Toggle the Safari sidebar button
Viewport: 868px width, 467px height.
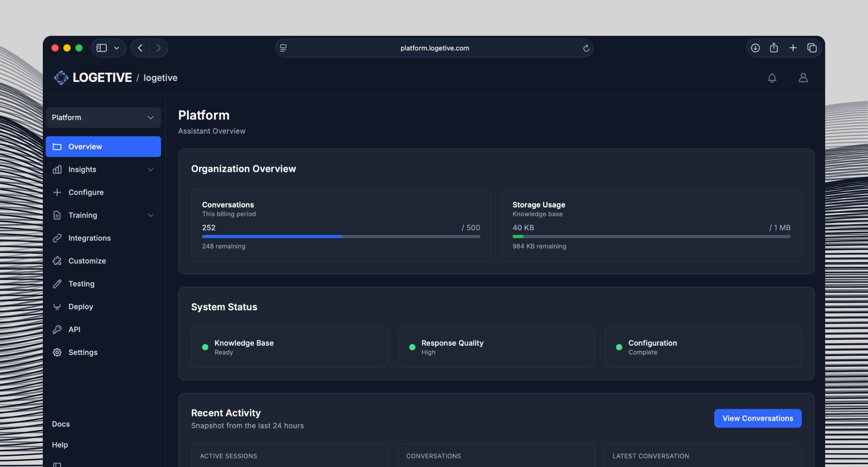102,48
